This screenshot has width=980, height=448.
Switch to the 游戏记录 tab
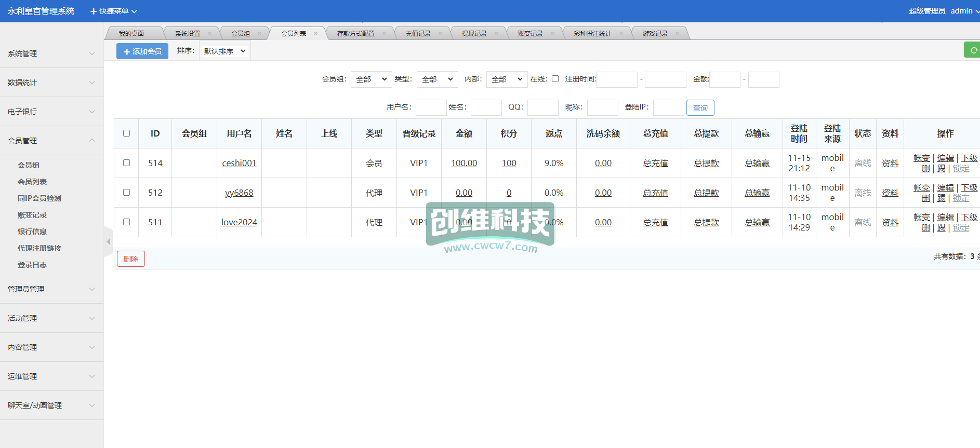click(x=655, y=33)
